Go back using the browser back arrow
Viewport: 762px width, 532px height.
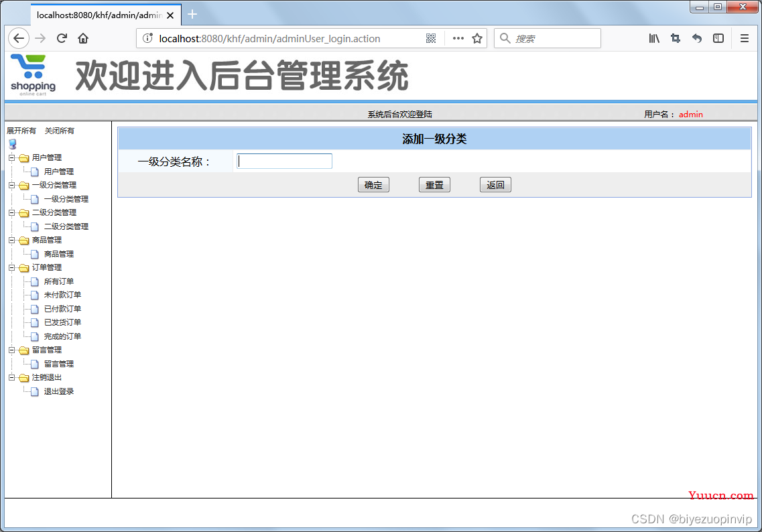19,38
